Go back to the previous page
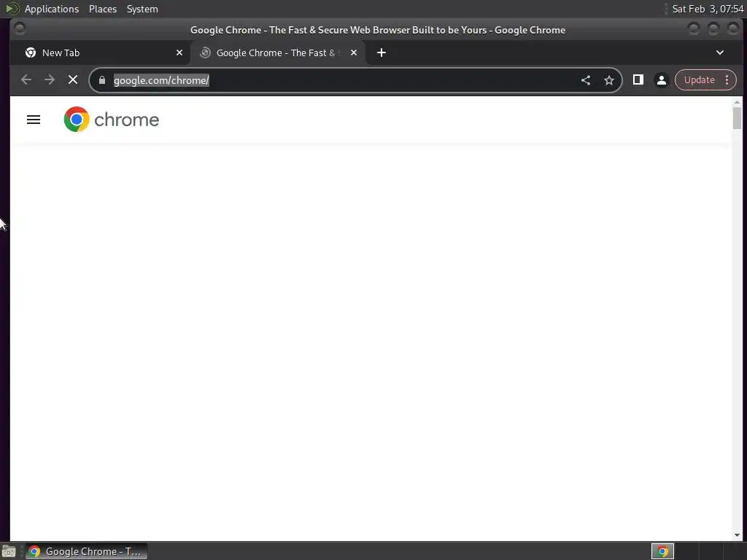 tap(26, 80)
